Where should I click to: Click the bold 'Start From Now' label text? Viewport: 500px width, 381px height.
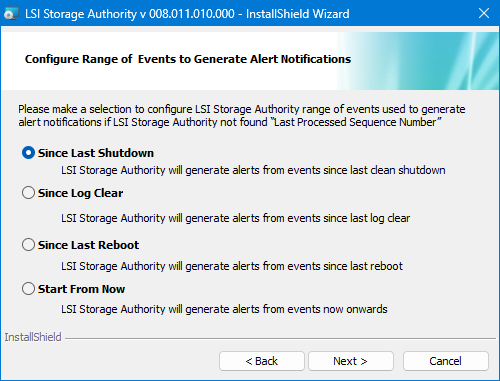[81, 289]
